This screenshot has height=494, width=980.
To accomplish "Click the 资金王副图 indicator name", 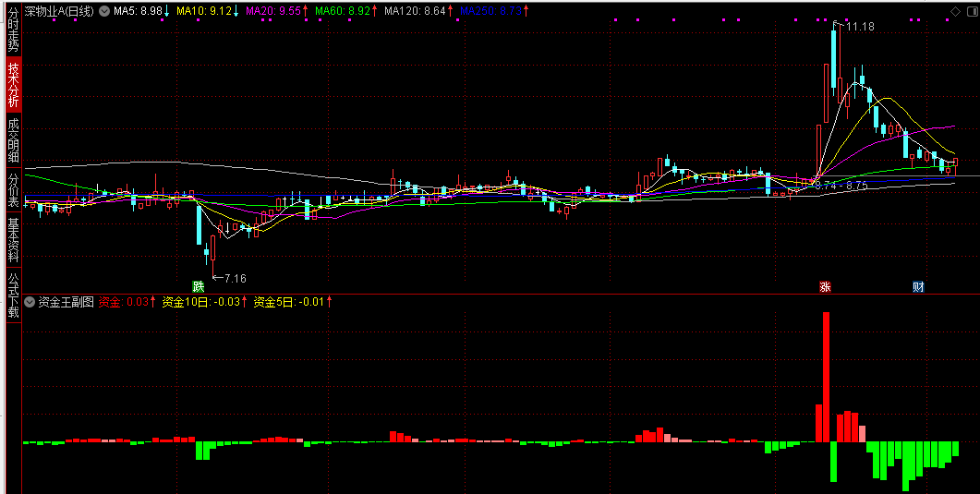I will click(66, 302).
